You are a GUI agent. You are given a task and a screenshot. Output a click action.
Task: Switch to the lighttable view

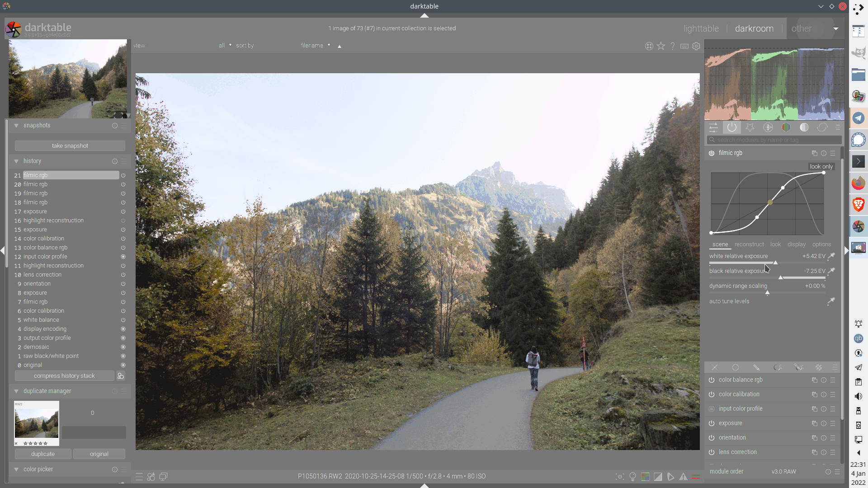click(701, 28)
